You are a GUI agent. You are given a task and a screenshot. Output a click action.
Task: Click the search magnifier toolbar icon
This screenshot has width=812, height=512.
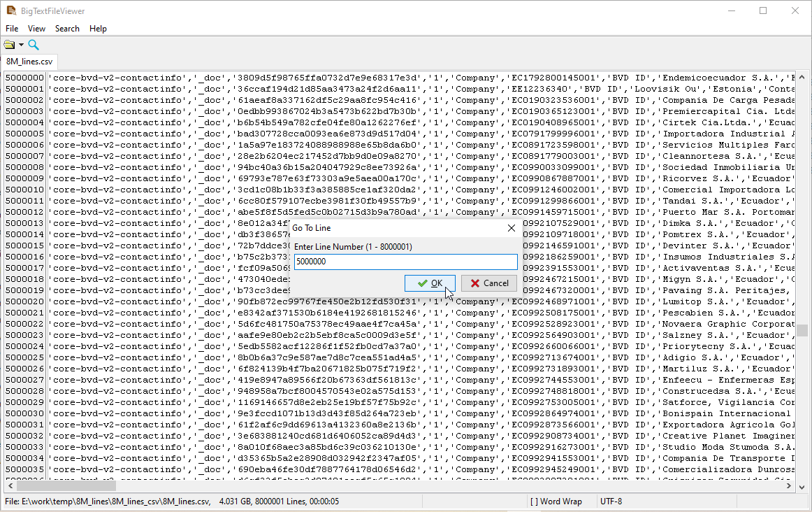(x=34, y=45)
